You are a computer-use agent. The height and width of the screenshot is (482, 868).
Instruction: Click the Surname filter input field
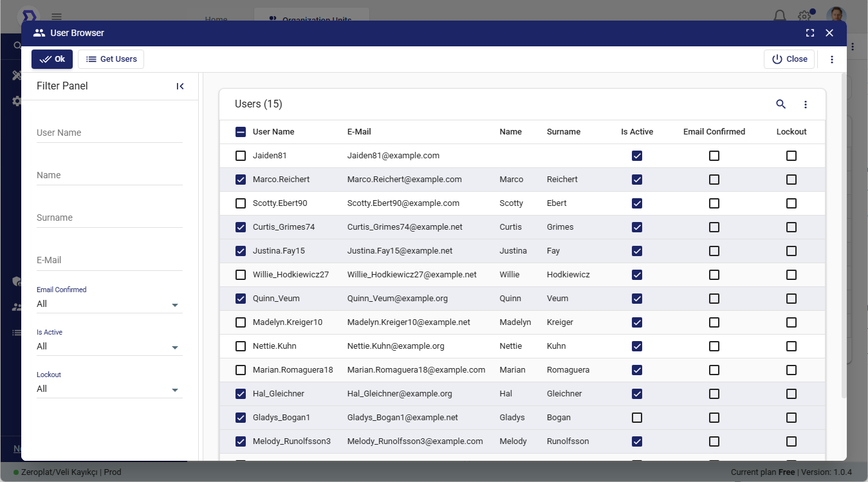coord(109,218)
